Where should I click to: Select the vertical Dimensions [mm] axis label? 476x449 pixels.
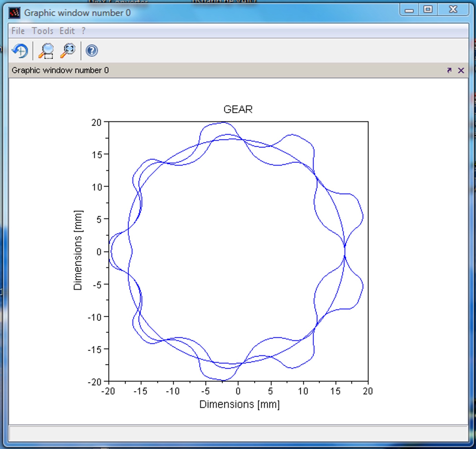78,250
